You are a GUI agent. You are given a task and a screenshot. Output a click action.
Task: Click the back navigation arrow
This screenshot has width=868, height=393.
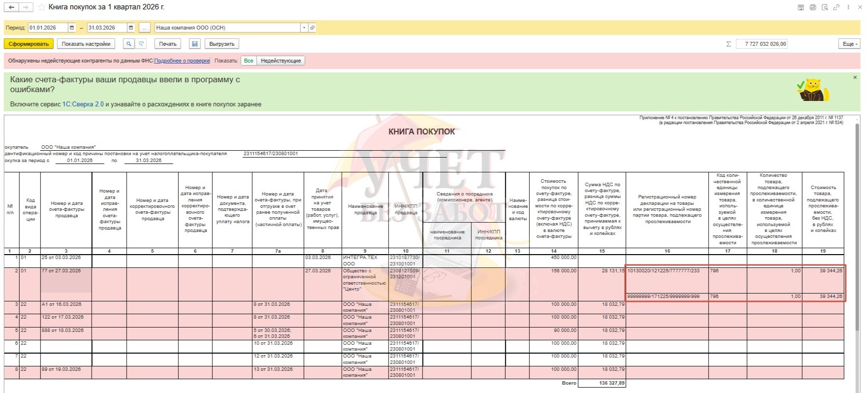[11, 7]
